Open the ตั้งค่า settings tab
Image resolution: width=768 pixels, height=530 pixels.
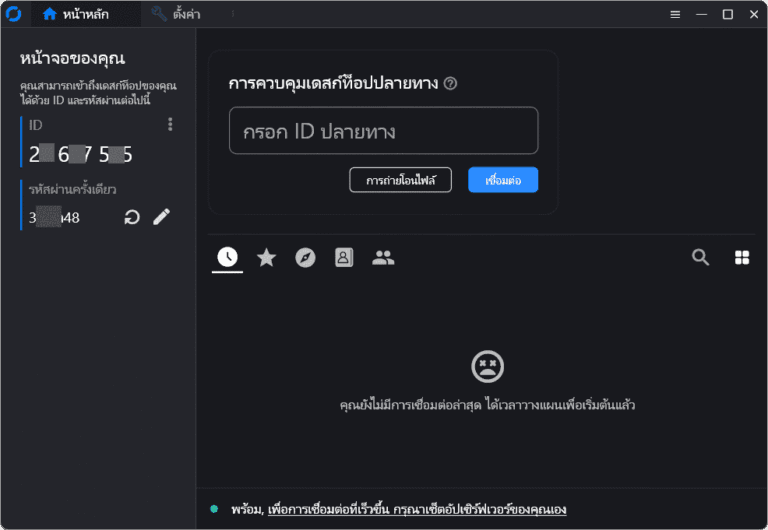pyautogui.click(x=176, y=14)
